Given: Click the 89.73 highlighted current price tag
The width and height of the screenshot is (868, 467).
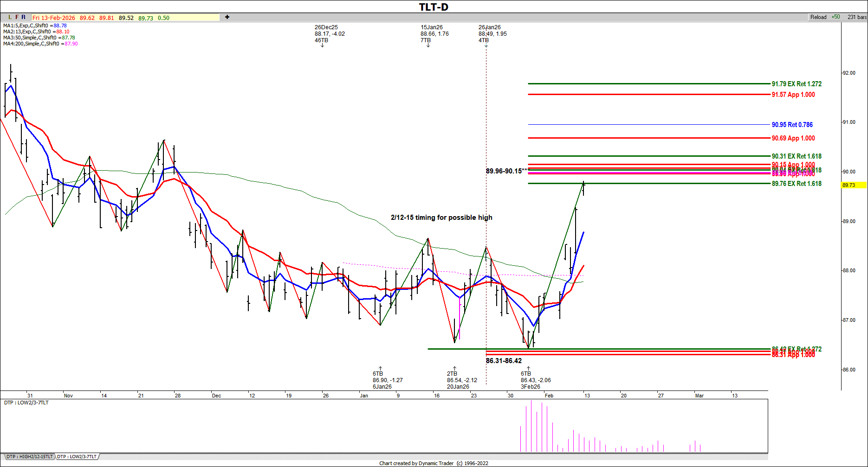Looking at the screenshot, I should point(853,185).
